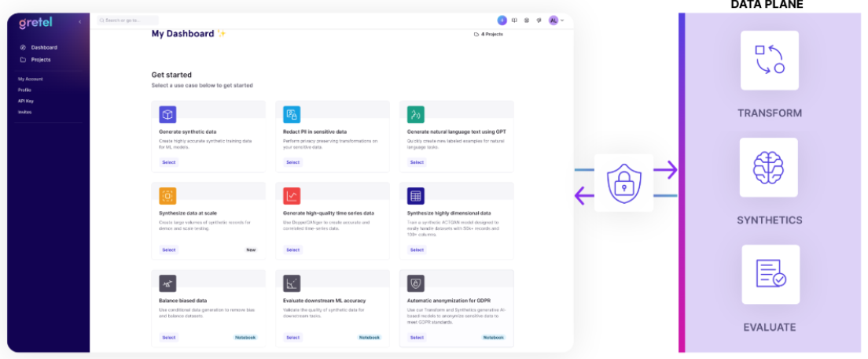Open Profile in the sidebar
Image resolution: width=868 pixels, height=359 pixels.
24,90
